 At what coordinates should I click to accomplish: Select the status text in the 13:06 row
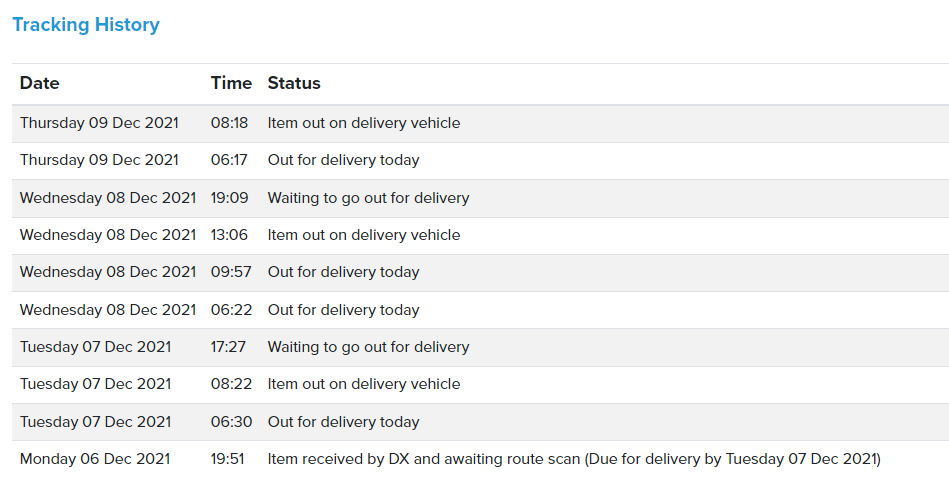[364, 235]
